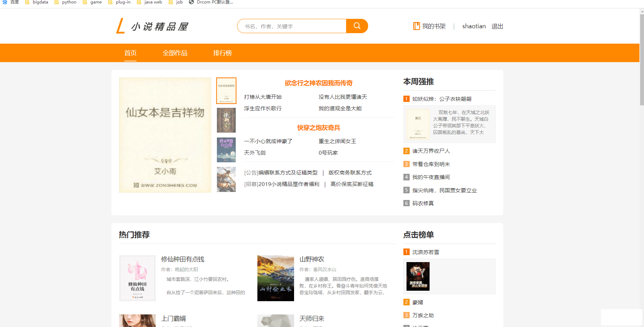Open the java web bookmarks folder
Image resolution: width=644 pixels, height=327 pixels.
pyautogui.click(x=149, y=2)
